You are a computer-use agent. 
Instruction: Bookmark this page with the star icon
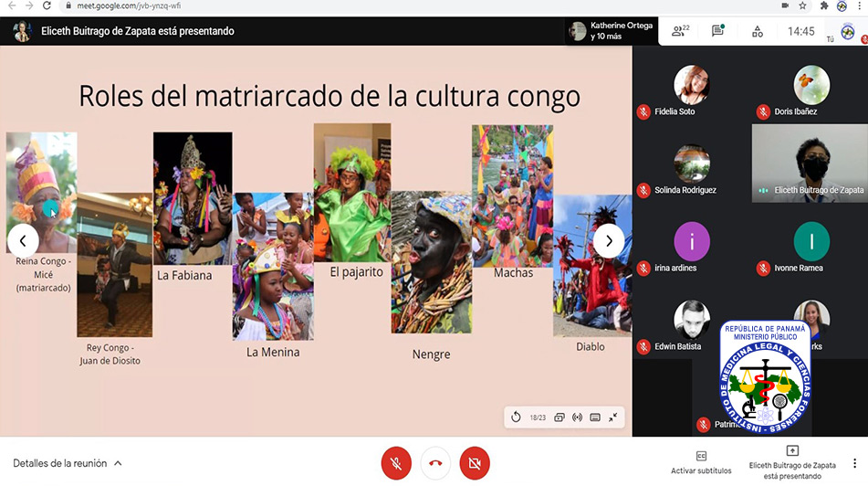point(802,5)
